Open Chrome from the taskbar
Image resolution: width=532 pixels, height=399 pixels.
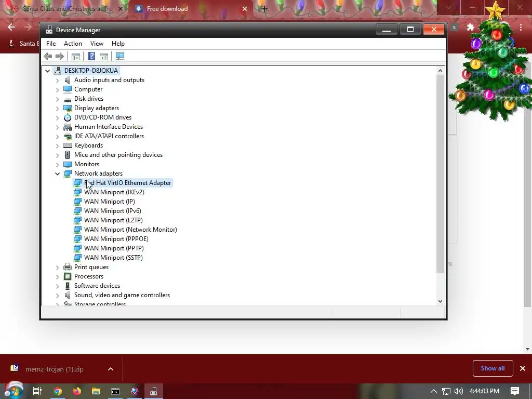pyautogui.click(x=58, y=391)
